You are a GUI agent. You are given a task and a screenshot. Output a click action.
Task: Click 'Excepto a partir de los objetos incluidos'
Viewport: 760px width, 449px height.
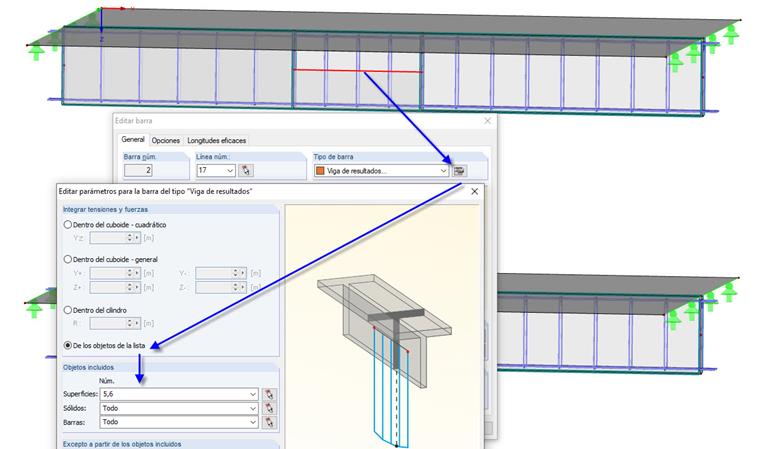coord(122,444)
